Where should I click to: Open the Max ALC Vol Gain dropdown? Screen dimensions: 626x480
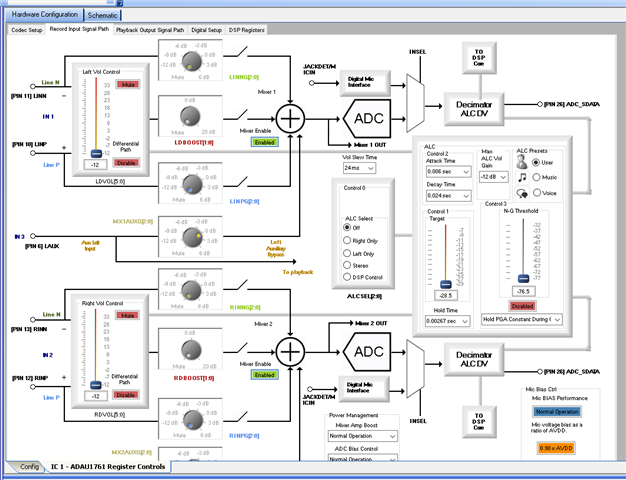pos(494,177)
